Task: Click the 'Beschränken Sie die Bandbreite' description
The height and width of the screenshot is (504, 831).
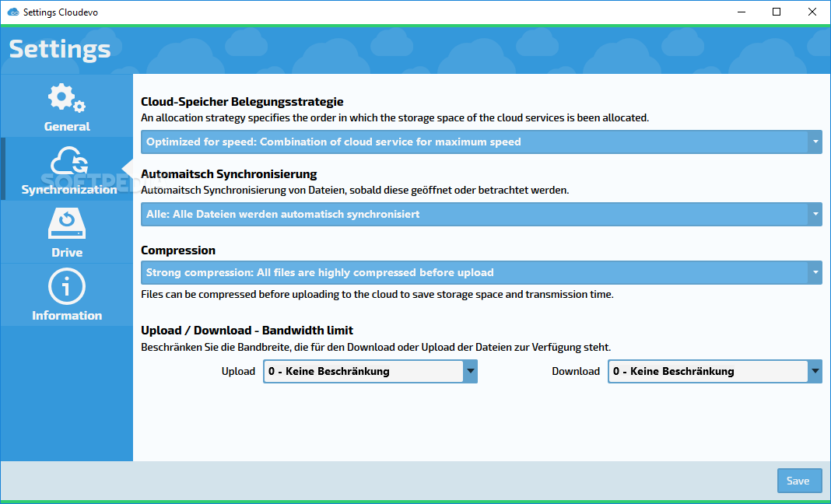Action: point(376,348)
